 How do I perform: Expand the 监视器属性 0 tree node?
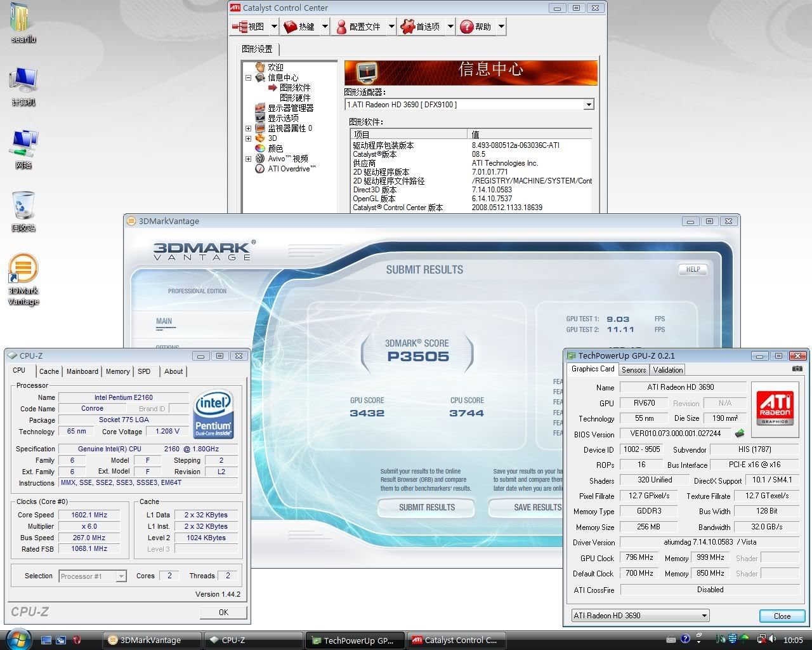(x=249, y=128)
